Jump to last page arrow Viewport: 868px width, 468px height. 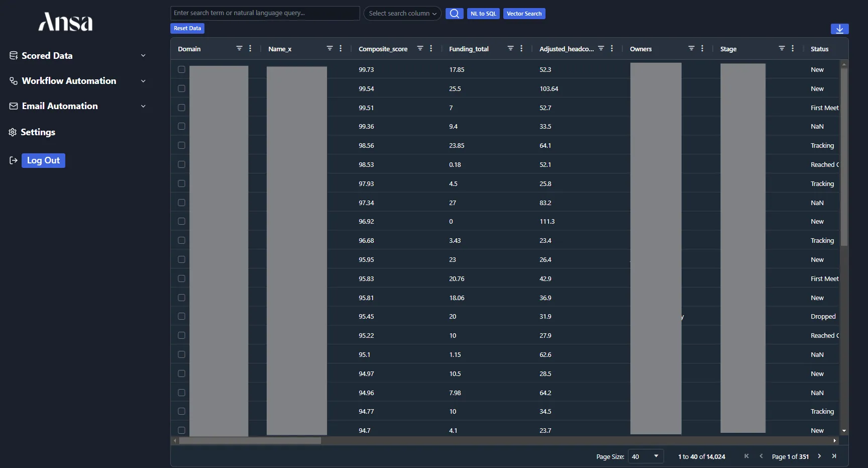pyautogui.click(x=834, y=456)
